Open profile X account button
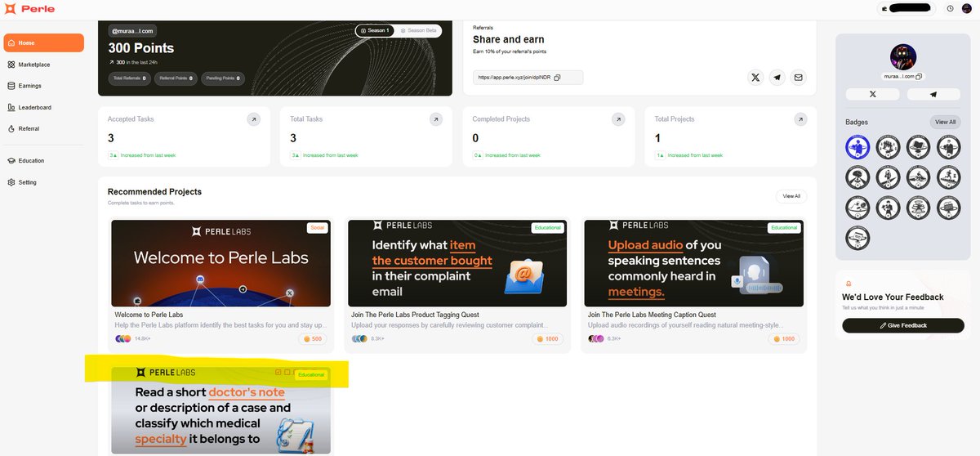 873,94
